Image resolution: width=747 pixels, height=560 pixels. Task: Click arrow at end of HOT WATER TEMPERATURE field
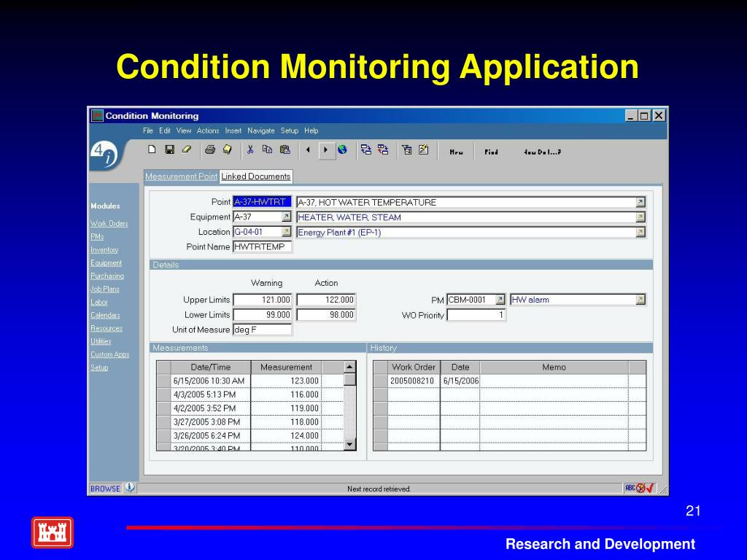click(640, 203)
